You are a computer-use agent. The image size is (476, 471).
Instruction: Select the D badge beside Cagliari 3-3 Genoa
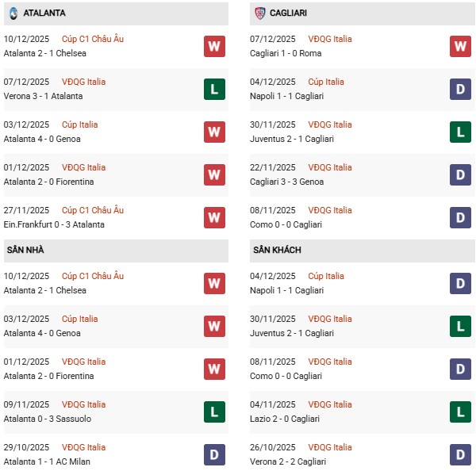tap(461, 174)
